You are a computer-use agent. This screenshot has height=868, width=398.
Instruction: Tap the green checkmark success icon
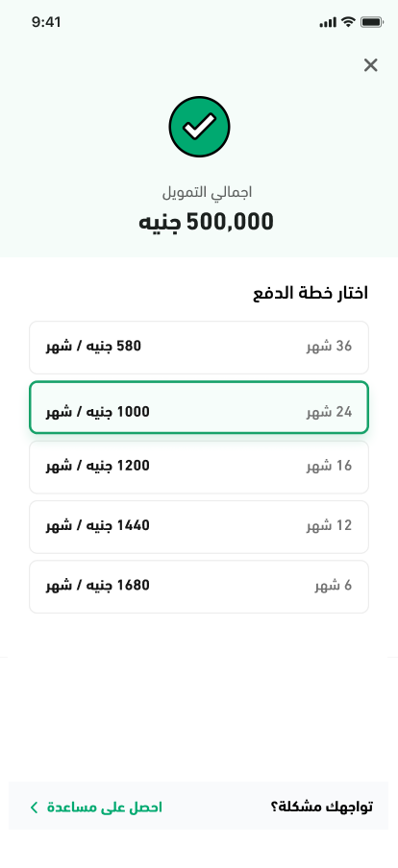[199, 127]
